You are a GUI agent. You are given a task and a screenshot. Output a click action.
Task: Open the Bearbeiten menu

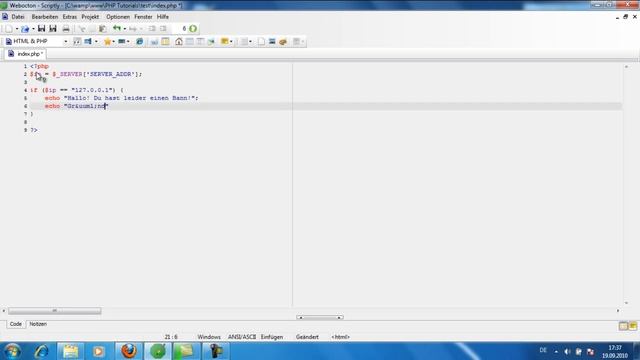pos(45,17)
